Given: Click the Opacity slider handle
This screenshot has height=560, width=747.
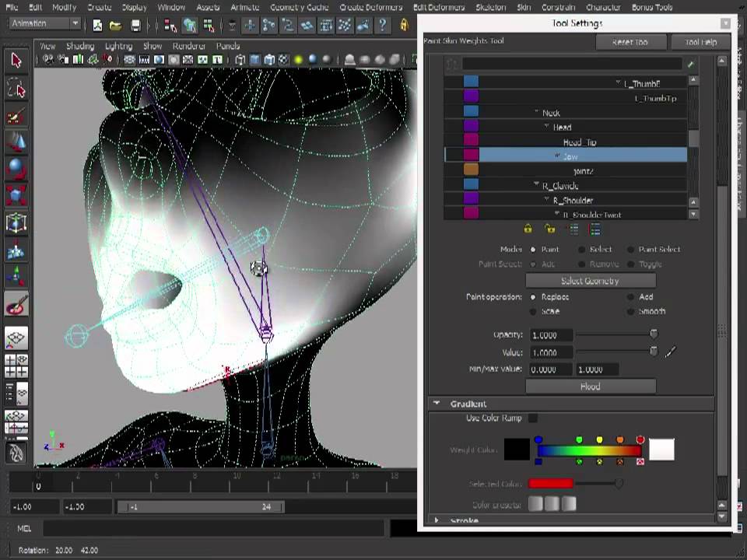Looking at the screenshot, I should 654,334.
